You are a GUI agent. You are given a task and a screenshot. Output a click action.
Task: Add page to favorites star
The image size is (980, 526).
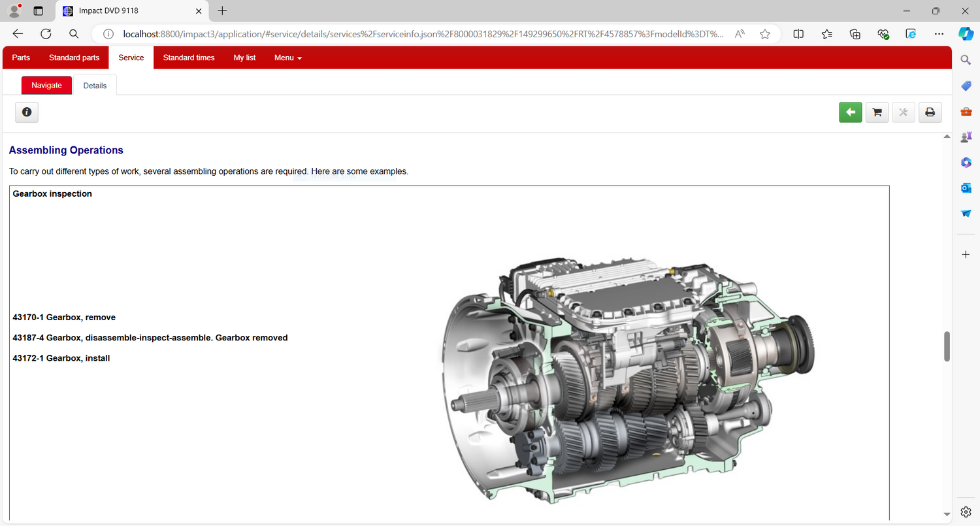[764, 34]
